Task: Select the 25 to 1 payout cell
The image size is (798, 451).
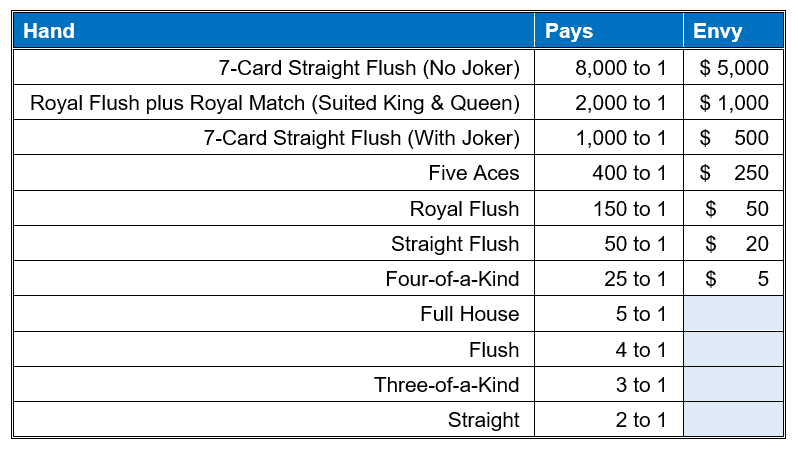Action: [634, 279]
